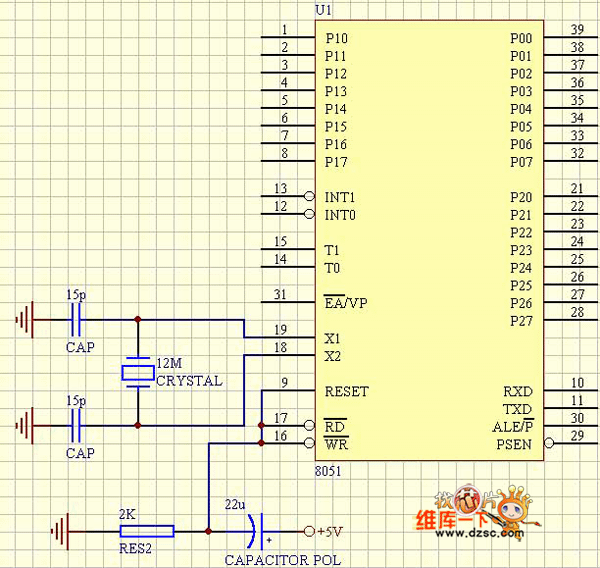Select the U1 designator label
Viewport: 600px width, 568px height.
click(x=323, y=9)
